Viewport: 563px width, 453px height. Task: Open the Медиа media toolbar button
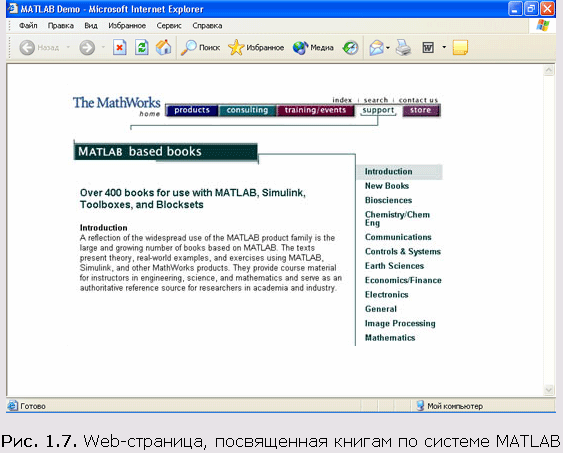tap(313, 47)
